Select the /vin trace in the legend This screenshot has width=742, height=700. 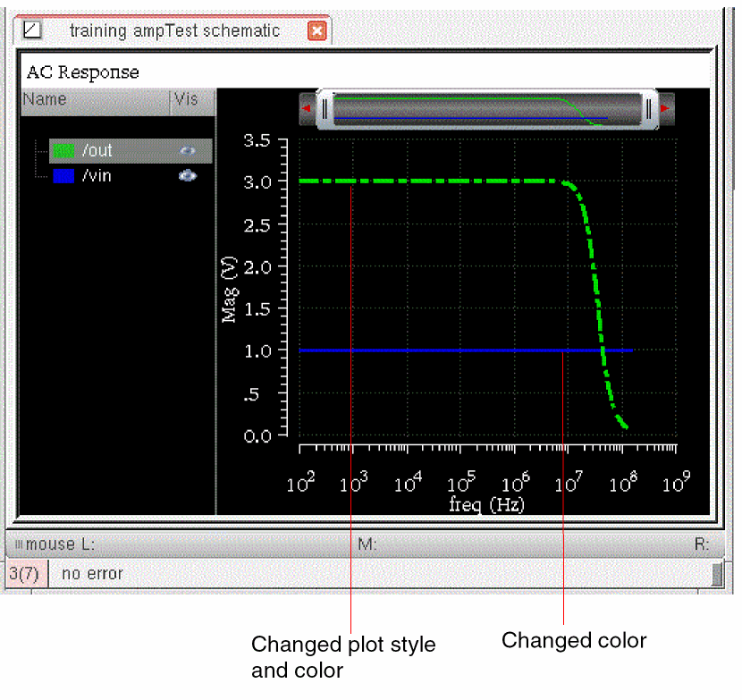97,176
